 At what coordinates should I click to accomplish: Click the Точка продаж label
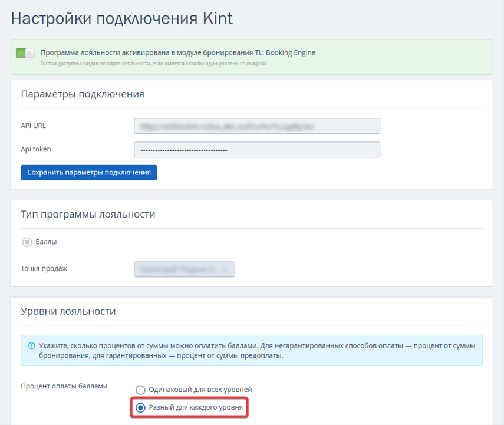[x=44, y=268]
